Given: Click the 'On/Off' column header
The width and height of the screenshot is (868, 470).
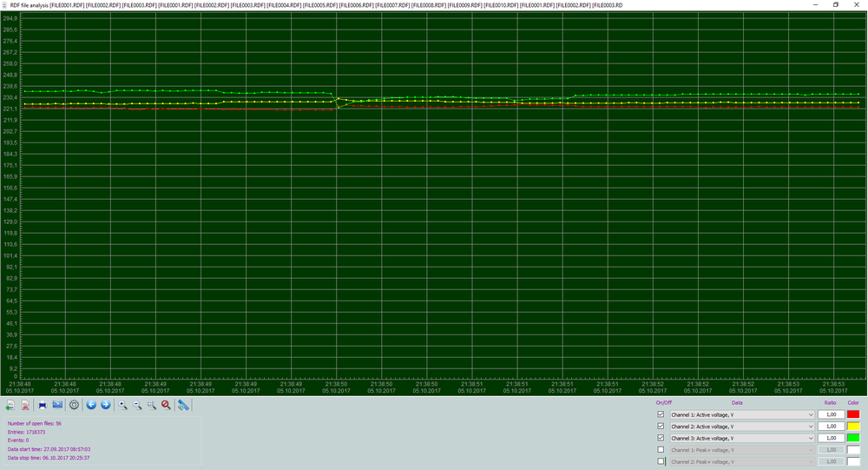Looking at the screenshot, I should click(663, 403).
